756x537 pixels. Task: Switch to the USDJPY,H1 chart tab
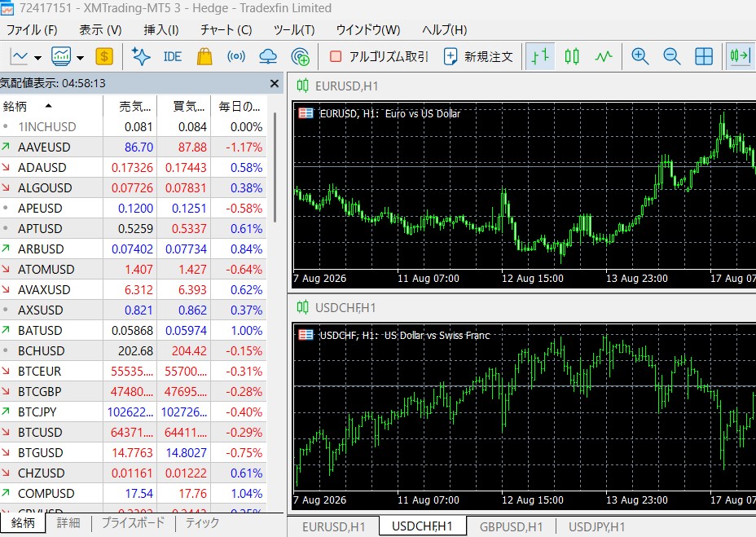597,527
